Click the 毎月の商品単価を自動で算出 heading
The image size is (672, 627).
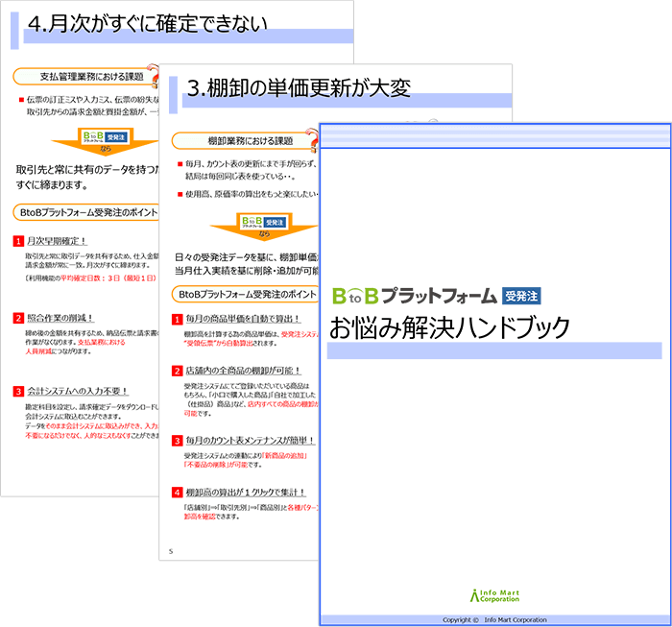(242, 319)
